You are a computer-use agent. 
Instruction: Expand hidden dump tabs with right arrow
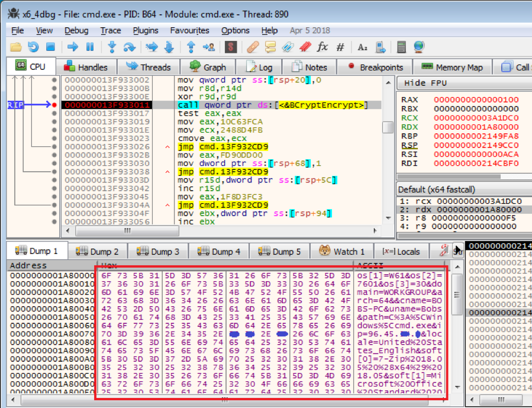pos(458,251)
